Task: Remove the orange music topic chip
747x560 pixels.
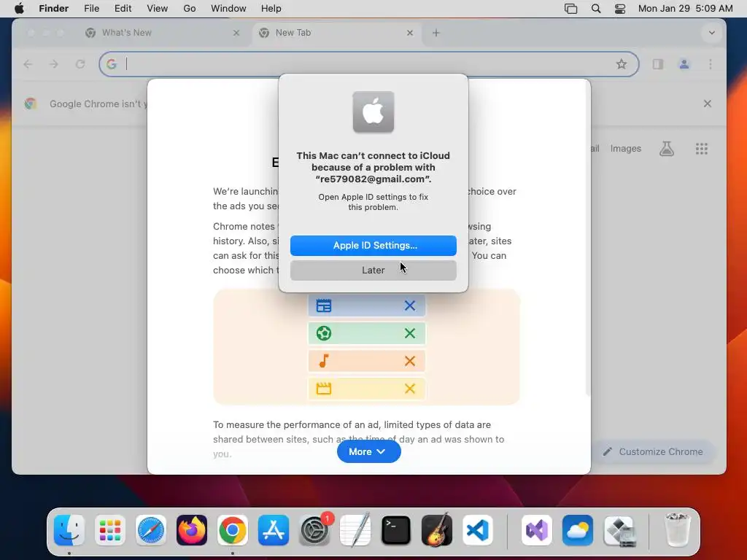Action: [410, 361]
